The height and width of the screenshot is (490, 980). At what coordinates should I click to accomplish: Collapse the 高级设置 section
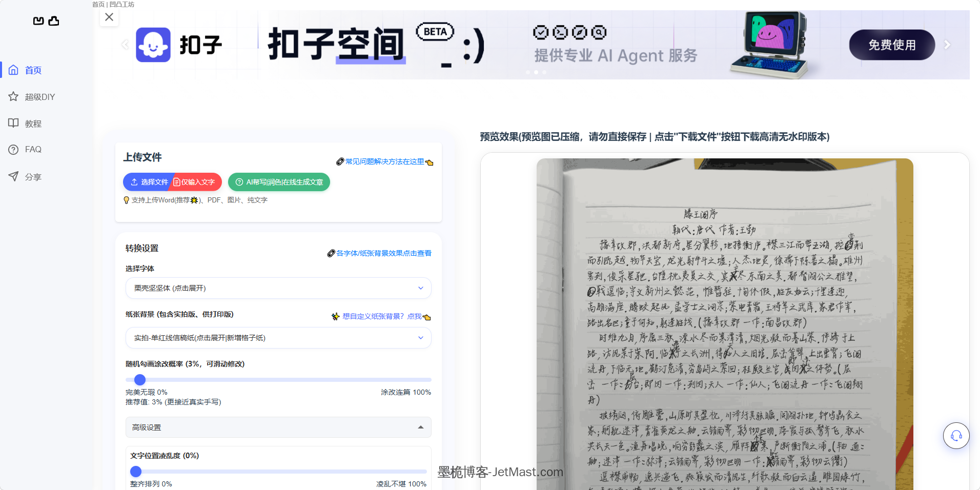[278, 427]
